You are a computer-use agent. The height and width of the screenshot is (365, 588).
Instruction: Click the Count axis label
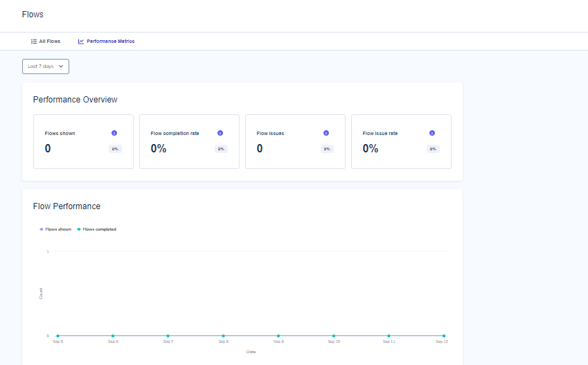point(41,294)
